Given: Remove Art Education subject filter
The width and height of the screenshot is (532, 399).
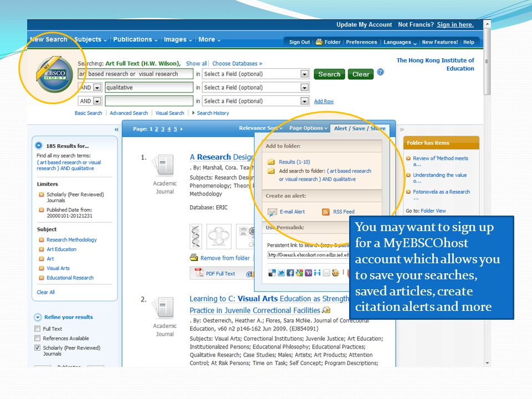Looking at the screenshot, I should coord(42,249).
